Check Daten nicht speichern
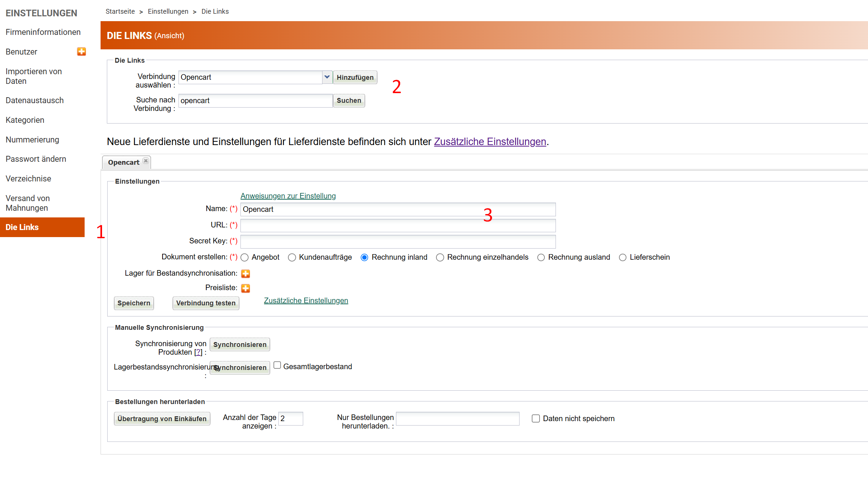This screenshot has height=489, width=868. [x=535, y=419]
